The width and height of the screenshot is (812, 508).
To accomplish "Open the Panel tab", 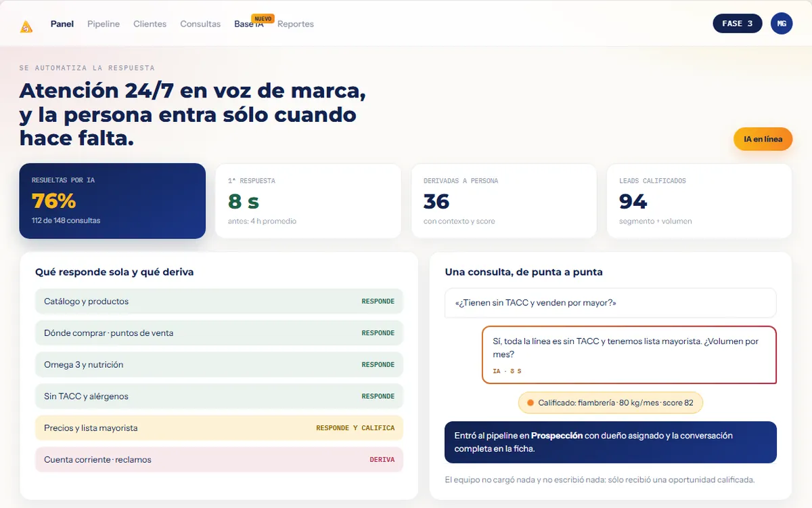I will (62, 24).
